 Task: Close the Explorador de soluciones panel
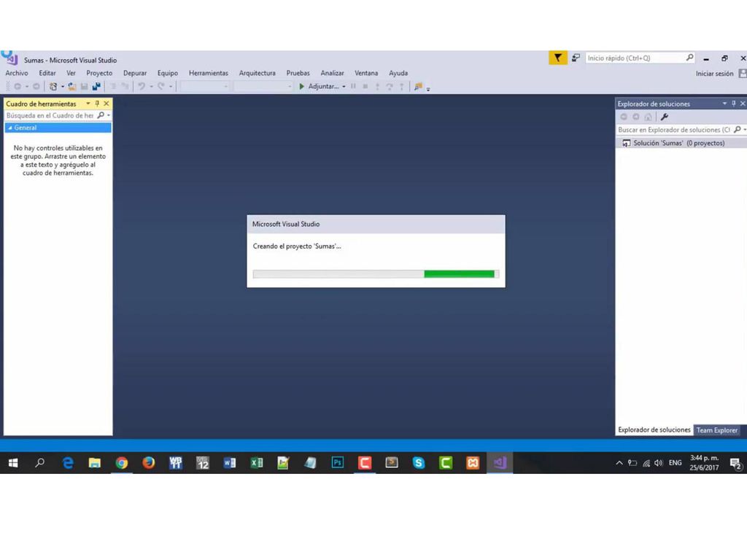point(743,104)
